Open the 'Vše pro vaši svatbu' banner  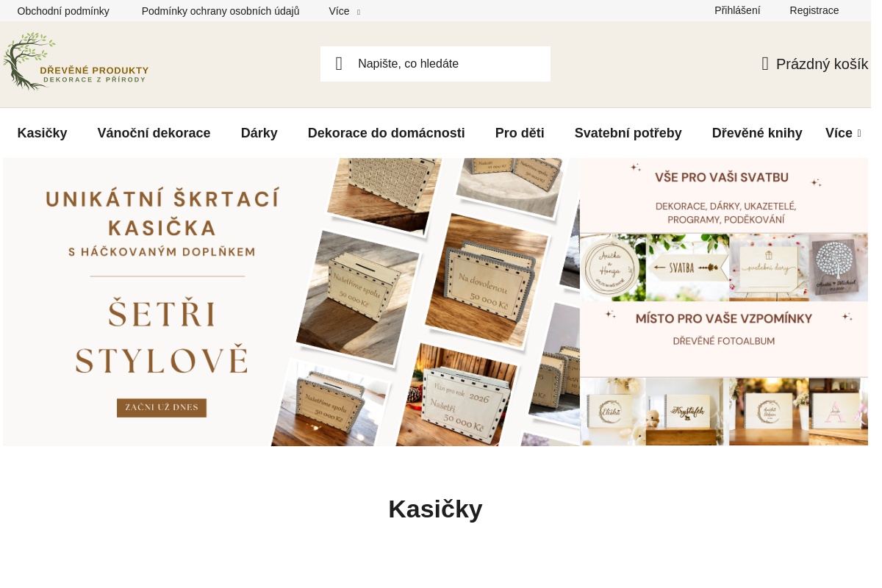[x=724, y=229]
